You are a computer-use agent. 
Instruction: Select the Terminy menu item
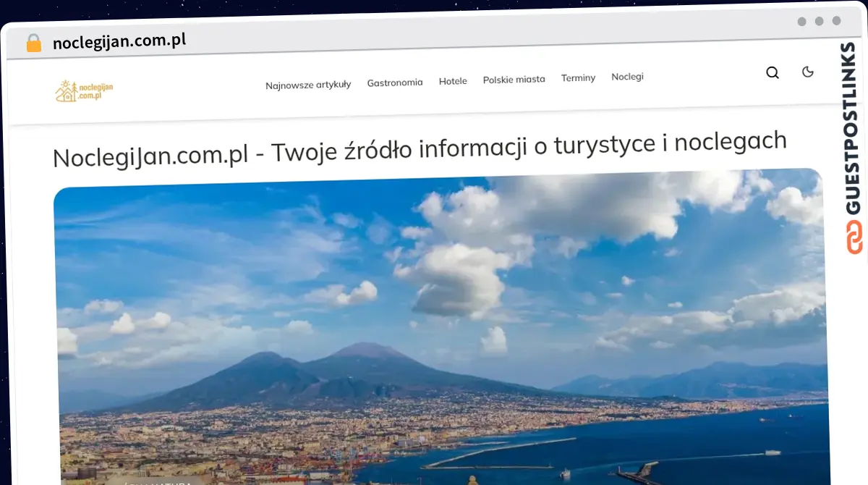[578, 77]
